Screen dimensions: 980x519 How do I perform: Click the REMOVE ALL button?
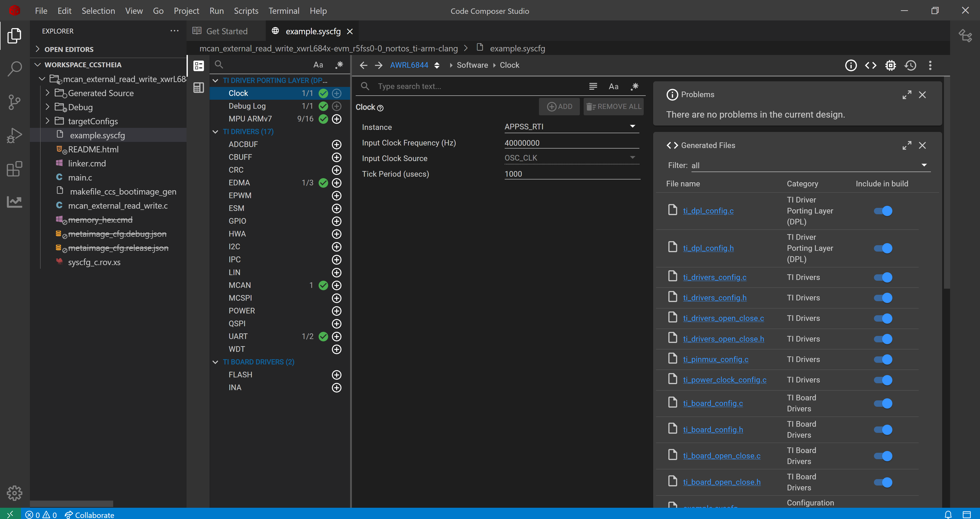[x=614, y=107]
